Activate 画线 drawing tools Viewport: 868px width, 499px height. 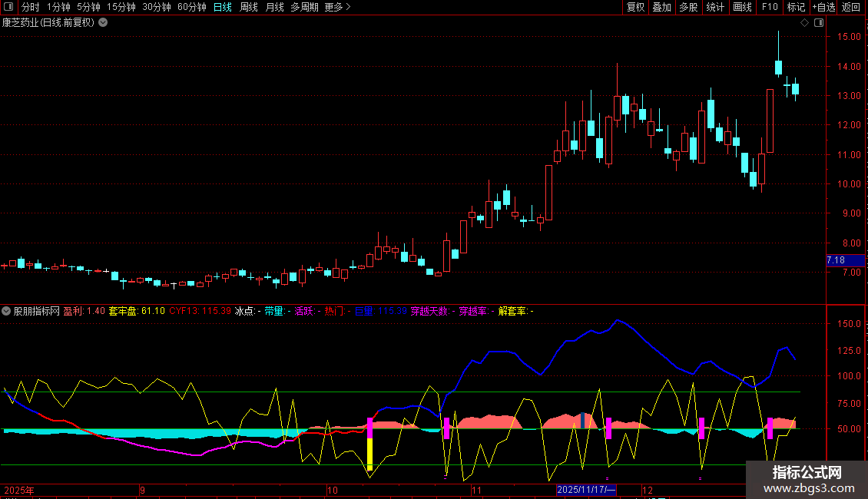(742, 7)
